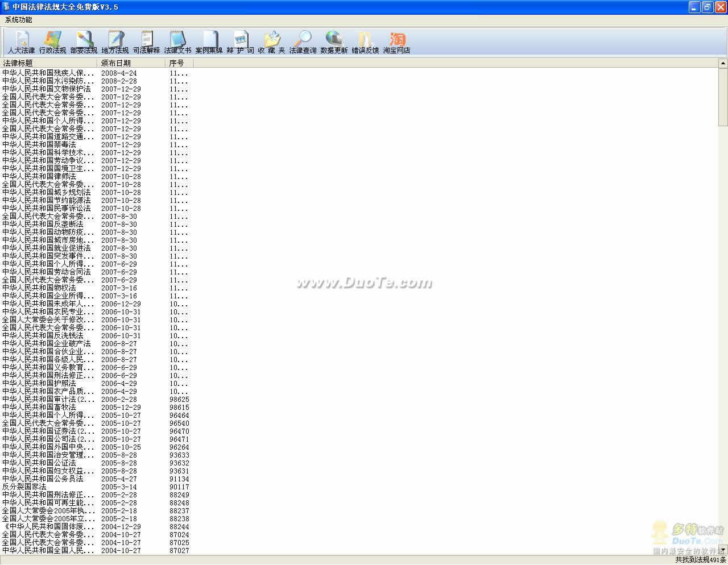728x565 pixels.
Task: Visit the 淘宝网店 shop
Action: pos(396,43)
